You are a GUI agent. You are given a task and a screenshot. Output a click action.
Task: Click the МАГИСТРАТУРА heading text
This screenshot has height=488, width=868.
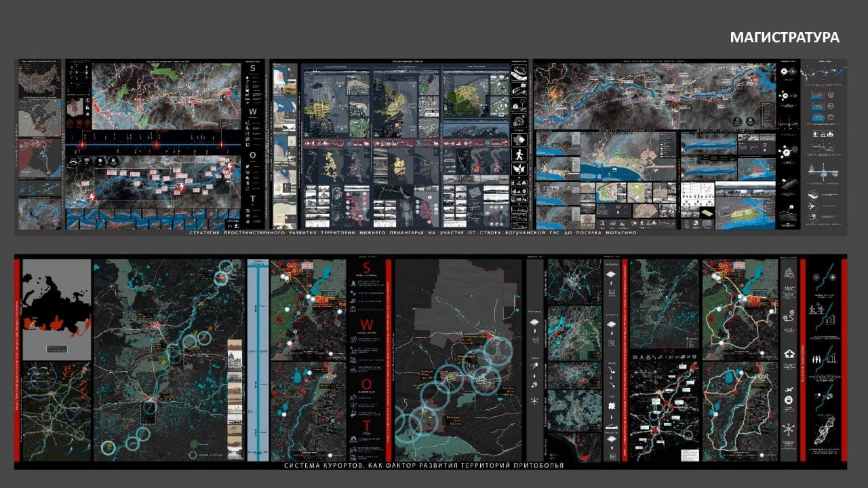click(784, 37)
